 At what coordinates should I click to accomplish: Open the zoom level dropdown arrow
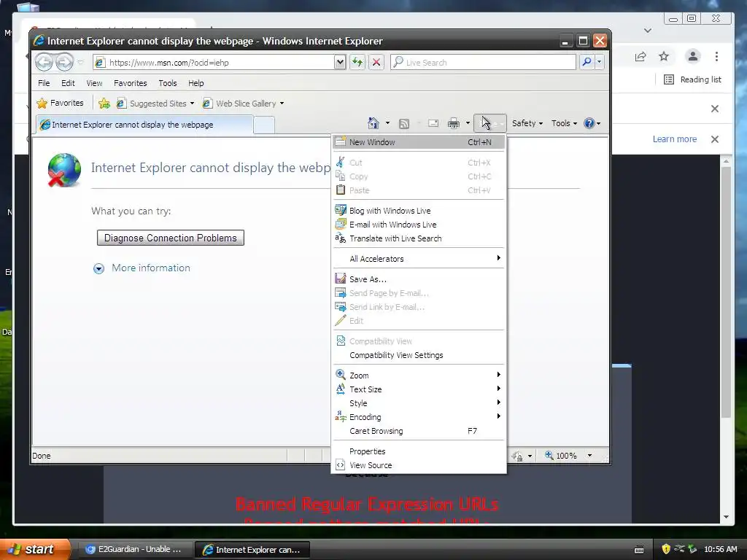589,456
